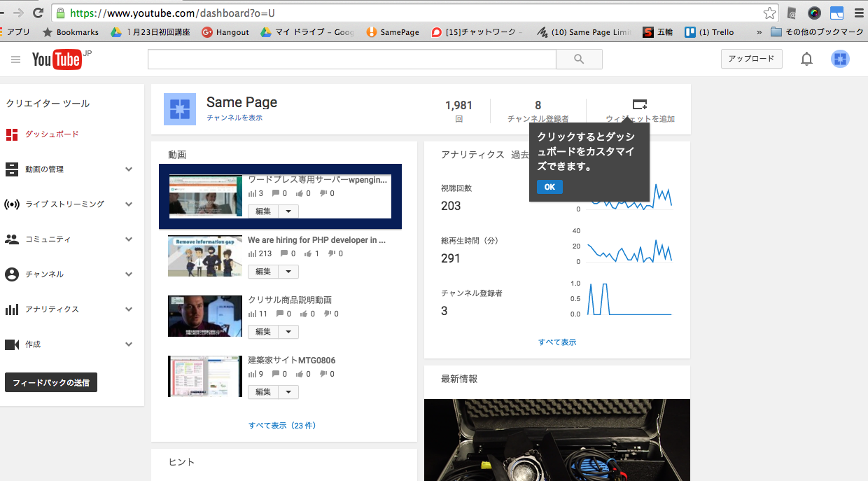Open the SamePage bookmark
This screenshot has height=481, width=868.
[x=392, y=32]
